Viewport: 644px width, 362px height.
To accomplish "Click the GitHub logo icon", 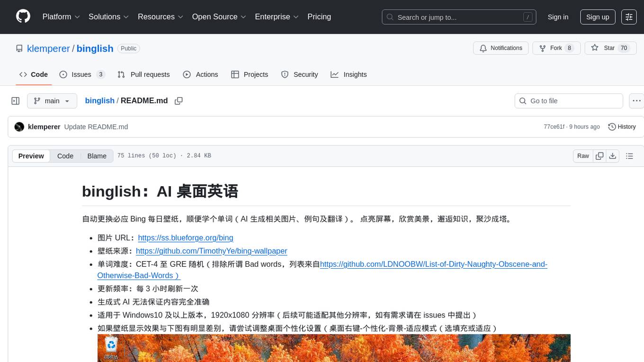I will coord(23,17).
